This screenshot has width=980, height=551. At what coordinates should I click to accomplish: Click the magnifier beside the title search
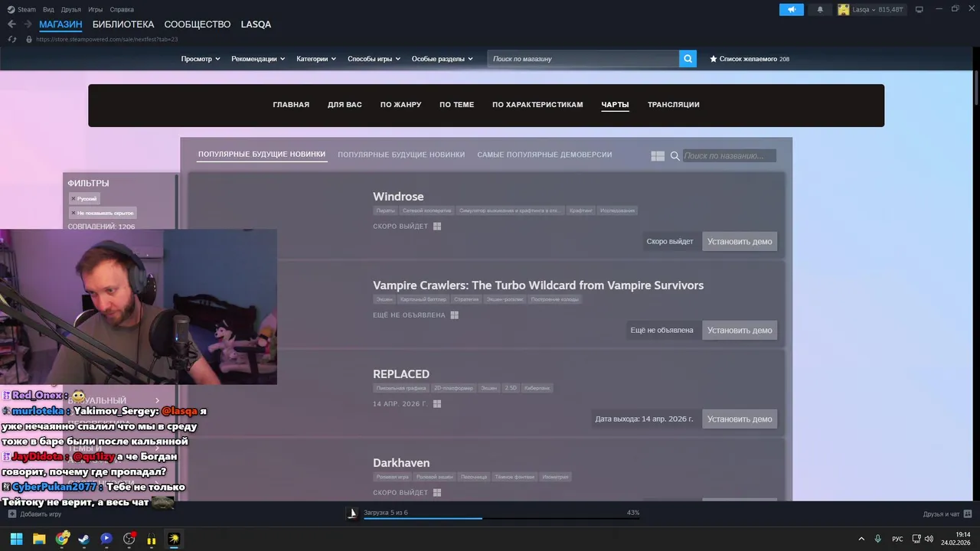click(675, 155)
